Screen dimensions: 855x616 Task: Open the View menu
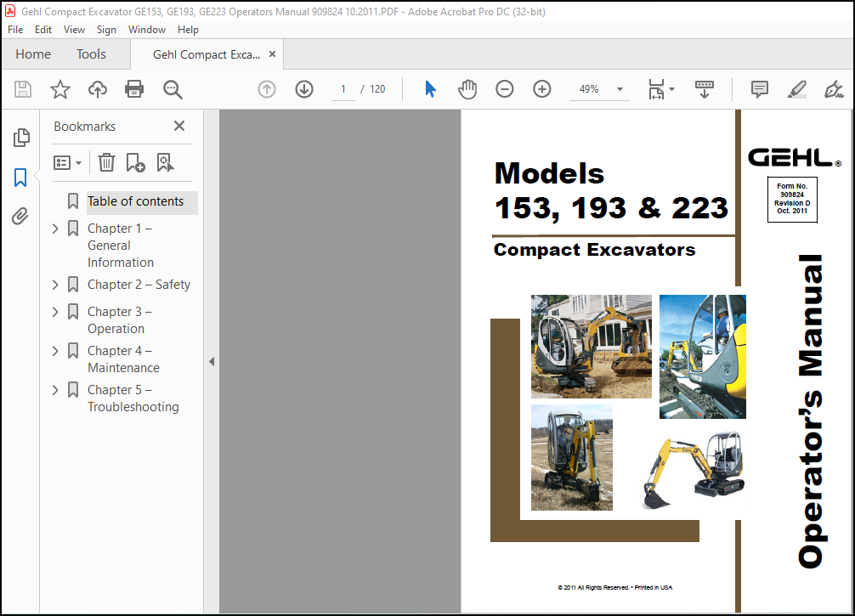click(74, 30)
